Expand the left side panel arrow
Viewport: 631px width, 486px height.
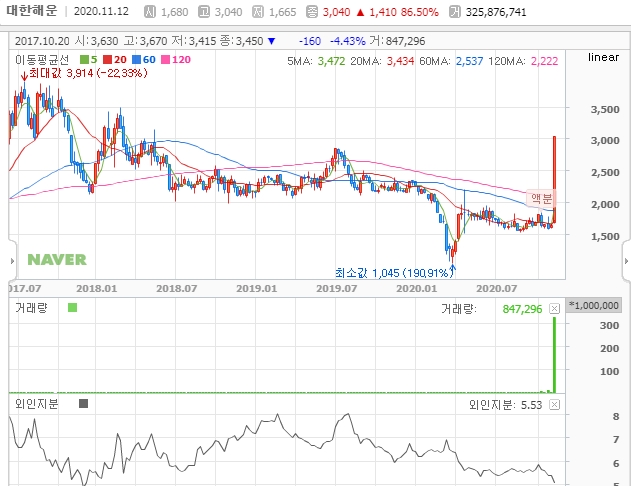(12, 261)
